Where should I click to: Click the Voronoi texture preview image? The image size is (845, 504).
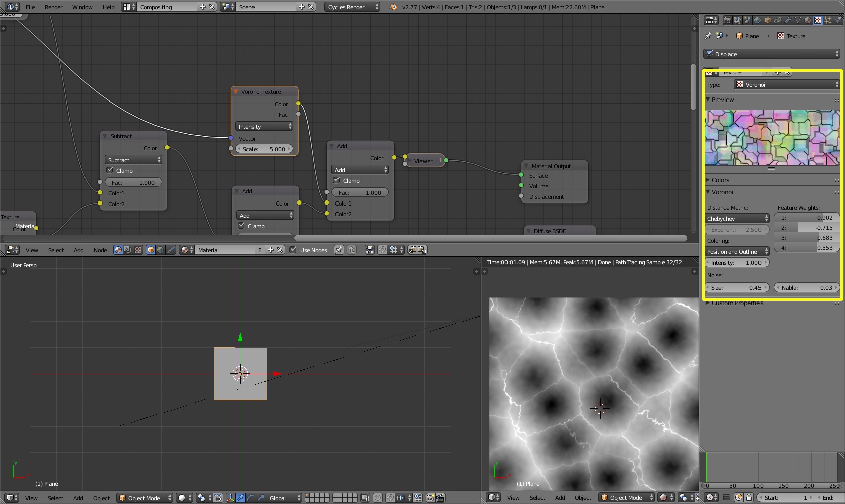click(772, 138)
